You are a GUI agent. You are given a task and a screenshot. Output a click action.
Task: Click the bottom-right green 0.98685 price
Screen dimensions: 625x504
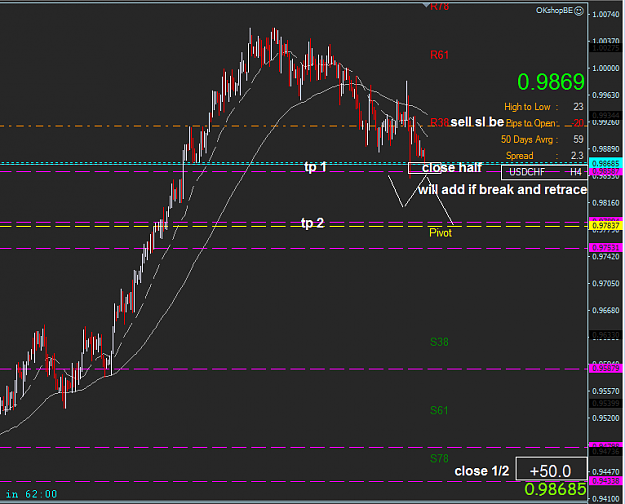(555, 489)
